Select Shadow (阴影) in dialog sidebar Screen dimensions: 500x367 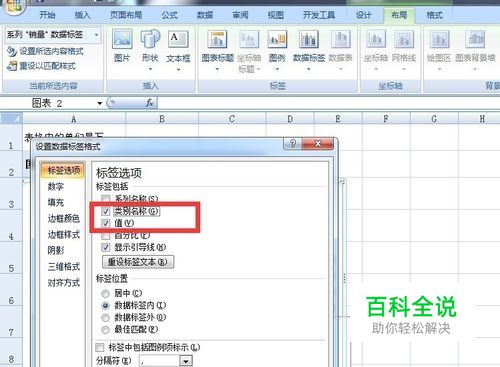pos(55,250)
